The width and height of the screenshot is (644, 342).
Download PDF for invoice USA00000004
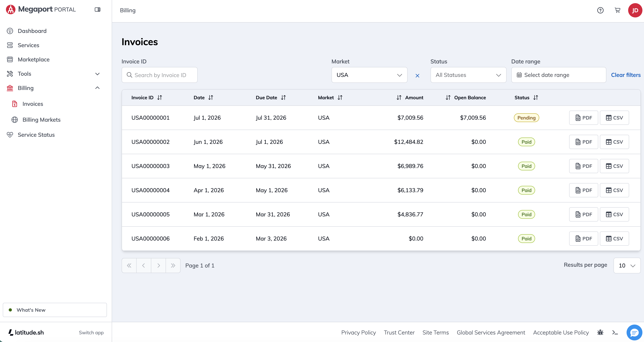(x=583, y=190)
